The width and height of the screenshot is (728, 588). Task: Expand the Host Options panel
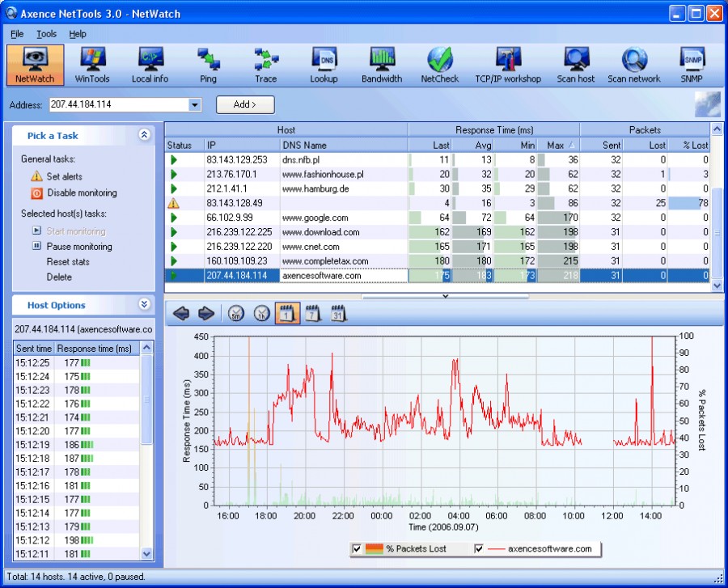pos(145,305)
